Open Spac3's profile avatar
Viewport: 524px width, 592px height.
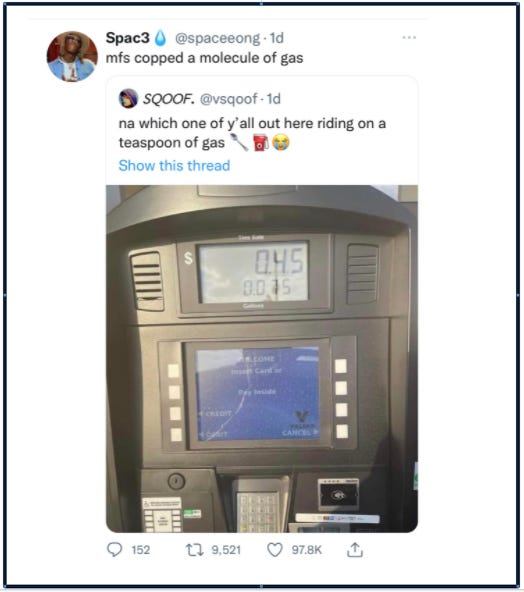click(72, 57)
